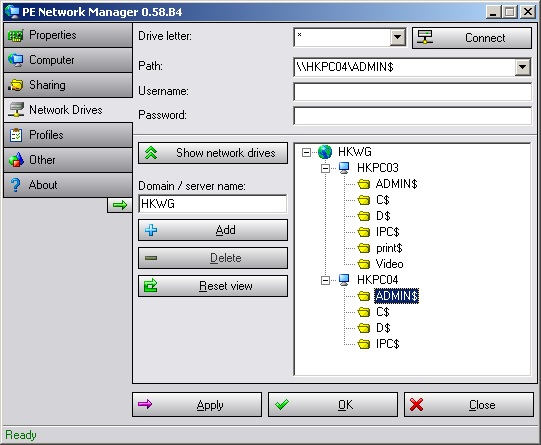
Task: Open the Profiles tab
Action: click(68, 135)
